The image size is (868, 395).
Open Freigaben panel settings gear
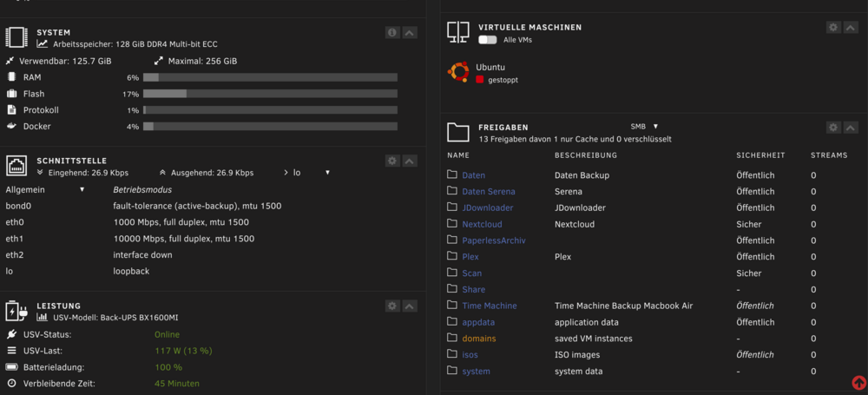click(833, 128)
